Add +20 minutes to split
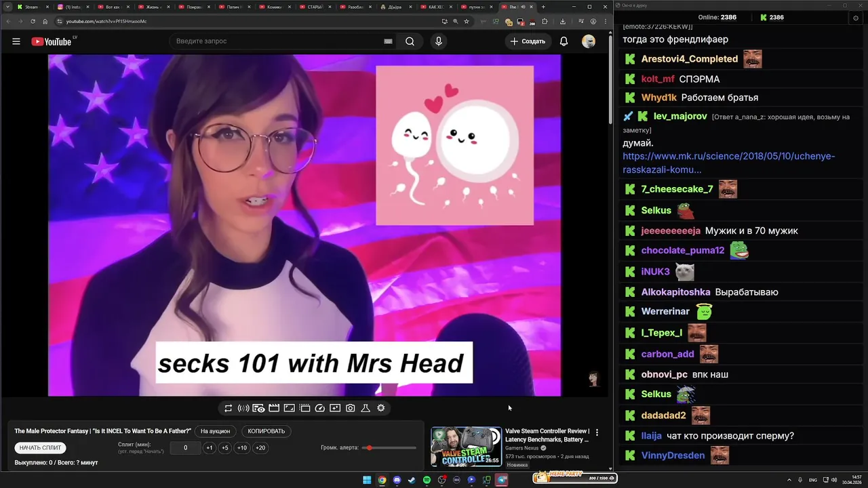Screen dimensions: 868x488 click(x=260, y=448)
